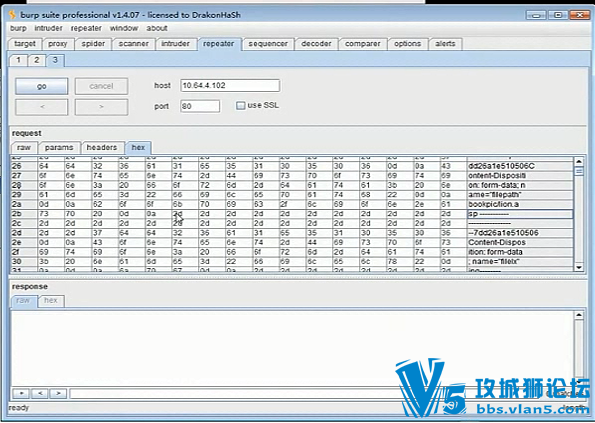Screen dimensions: 595x423
Task: Enable the use SSL checkbox
Action: pos(240,105)
